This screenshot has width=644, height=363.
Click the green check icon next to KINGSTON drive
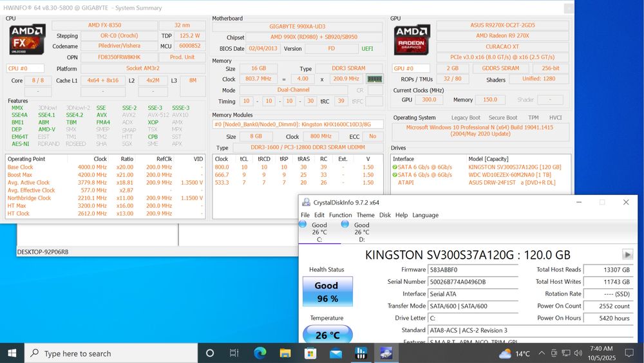pyautogui.click(x=395, y=167)
